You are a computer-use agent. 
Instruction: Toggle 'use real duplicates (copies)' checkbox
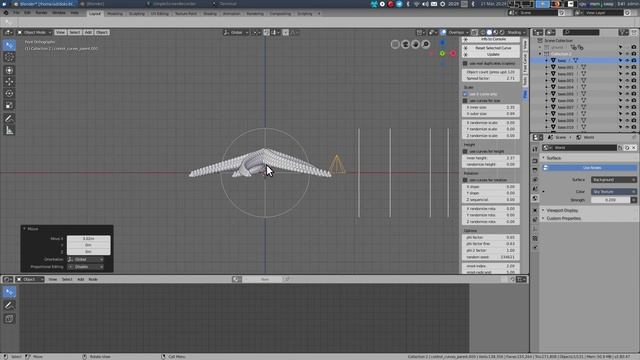[465, 63]
